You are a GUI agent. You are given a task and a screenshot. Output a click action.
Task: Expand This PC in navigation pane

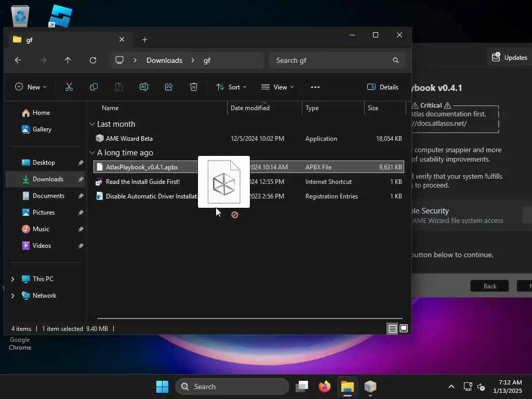click(13, 279)
